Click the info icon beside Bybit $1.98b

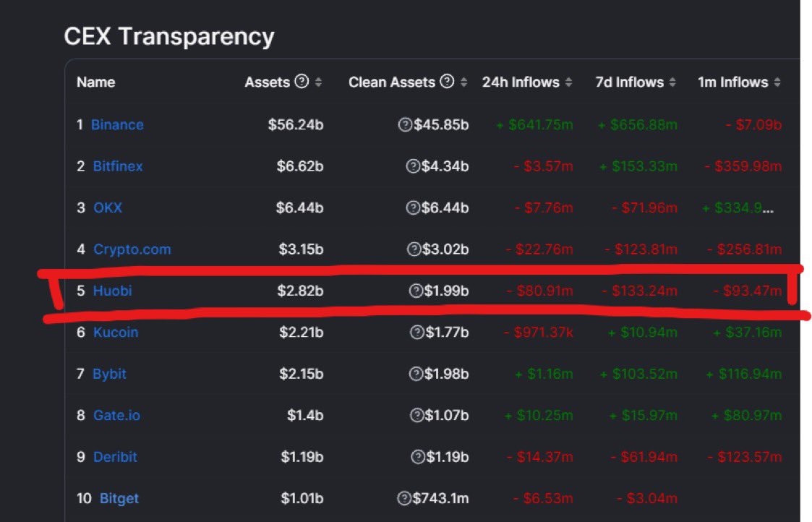(x=416, y=374)
